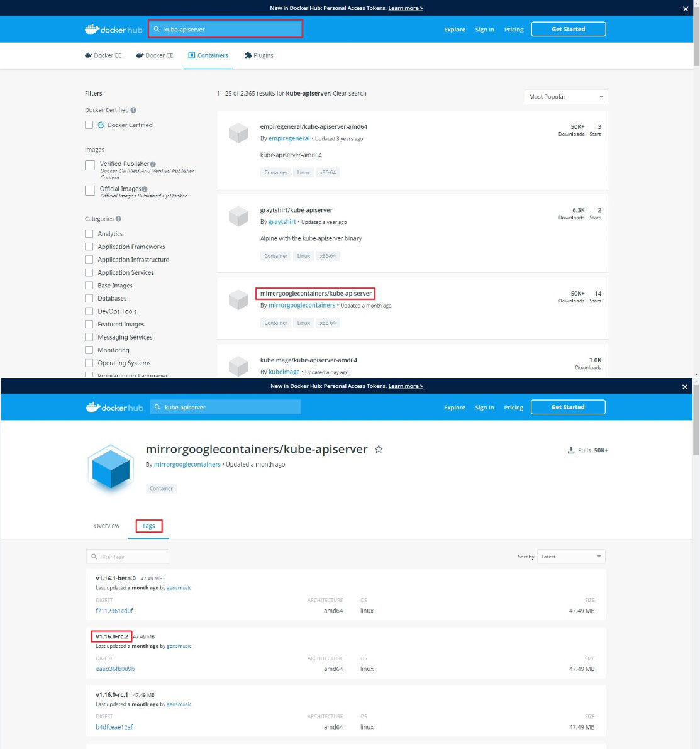
Task: Click the cube thumbnail for kubeimage/kube-apiserver-amd64
Action: point(238,367)
